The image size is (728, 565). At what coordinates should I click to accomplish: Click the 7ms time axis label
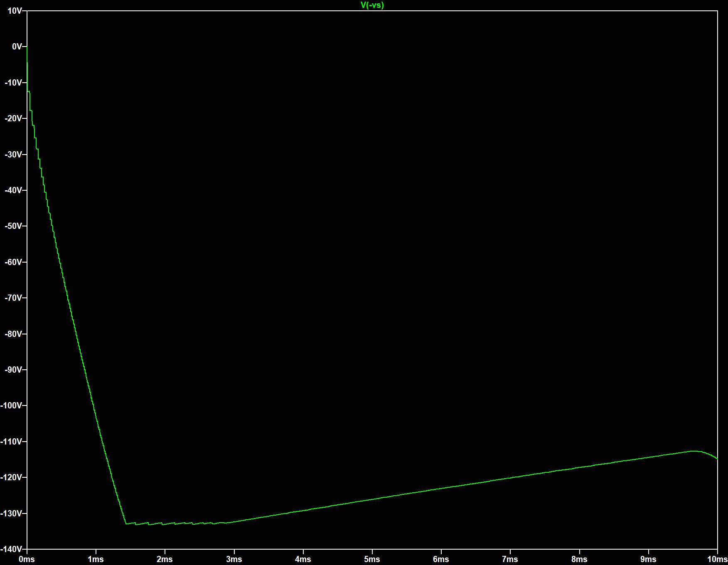(x=510, y=559)
